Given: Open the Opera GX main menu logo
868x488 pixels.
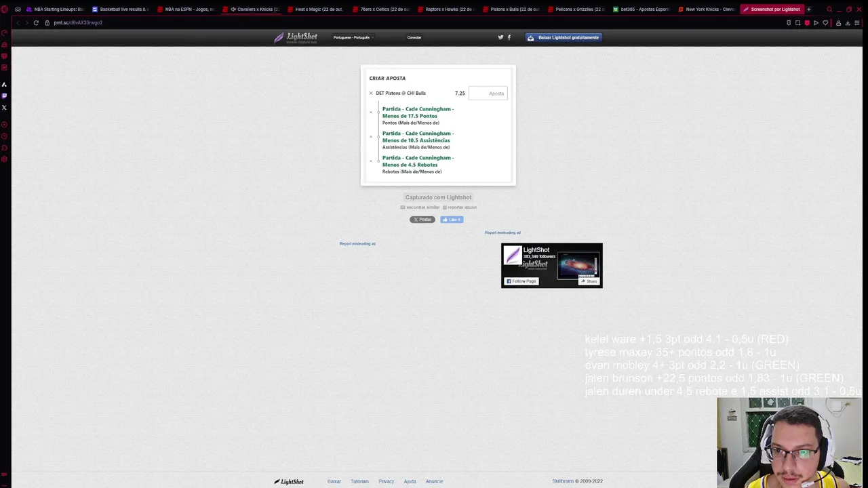Looking at the screenshot, I should (x=4, y=9).
